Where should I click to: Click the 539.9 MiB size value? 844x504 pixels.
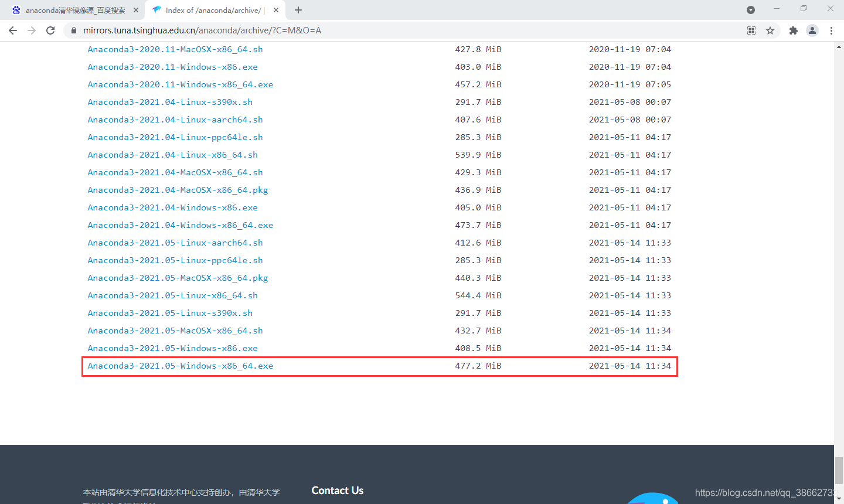pos(478,155)
